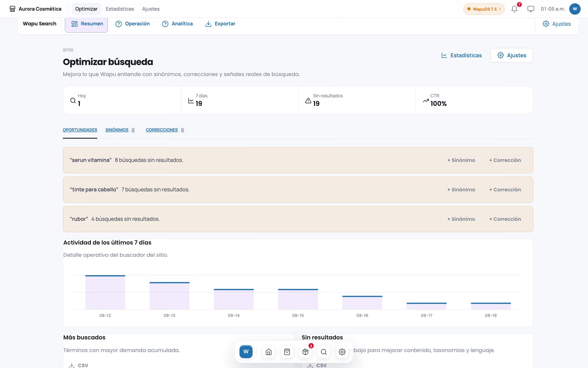Open the notifications bell
The image size is (588, 368).
pos(514,9)
